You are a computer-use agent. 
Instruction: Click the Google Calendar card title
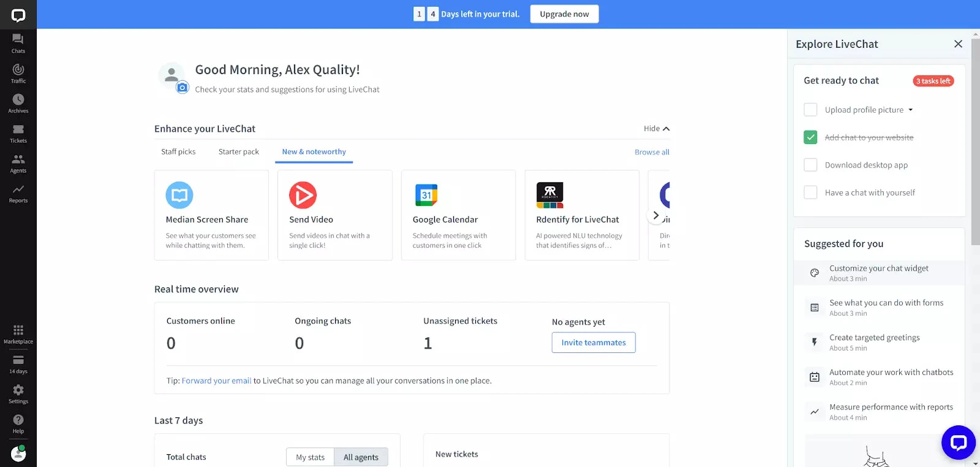[x=445, y=219]
